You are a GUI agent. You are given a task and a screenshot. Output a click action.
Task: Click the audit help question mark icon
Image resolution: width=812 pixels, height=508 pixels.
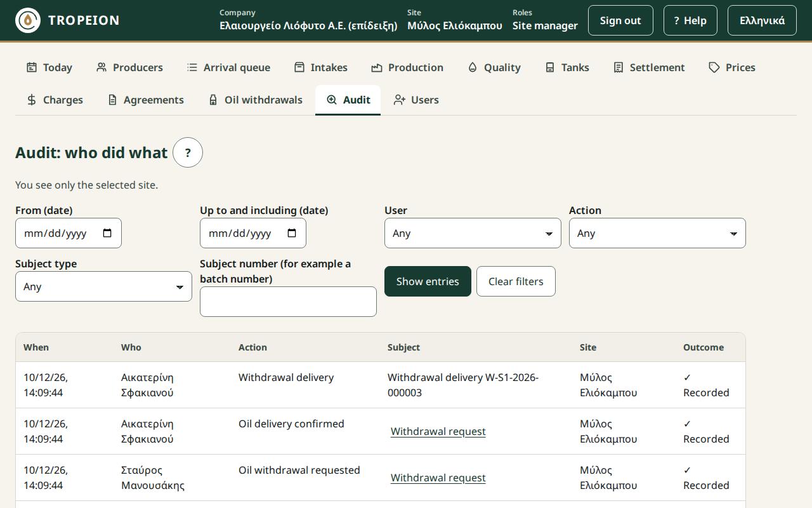click(x=188, y=152)
